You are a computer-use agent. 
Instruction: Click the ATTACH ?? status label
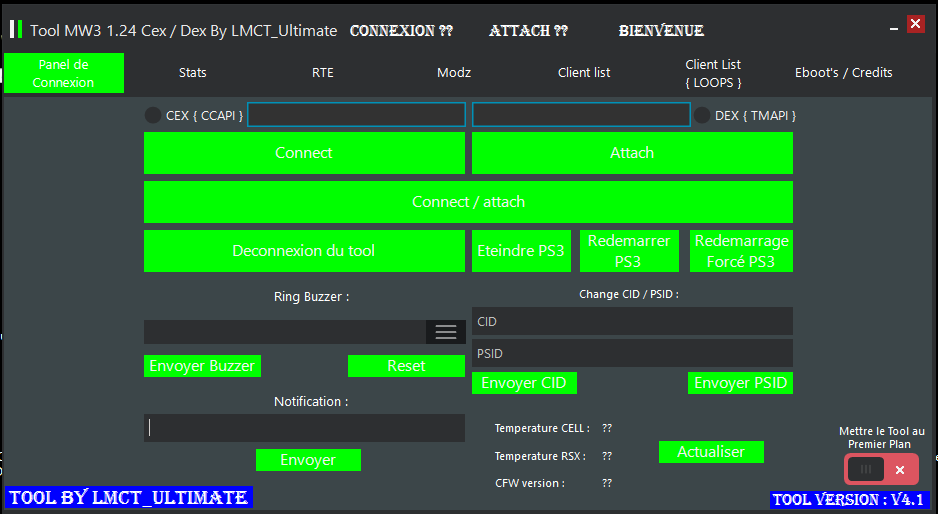click(528, 31)
